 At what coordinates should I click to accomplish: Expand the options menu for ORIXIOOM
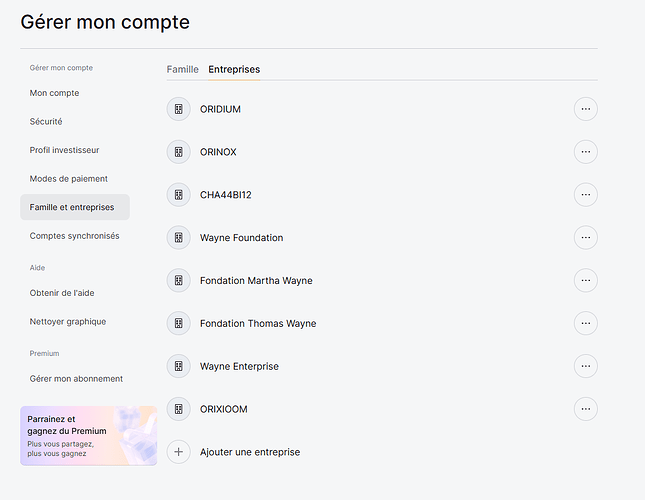click(x=586, y=409)
